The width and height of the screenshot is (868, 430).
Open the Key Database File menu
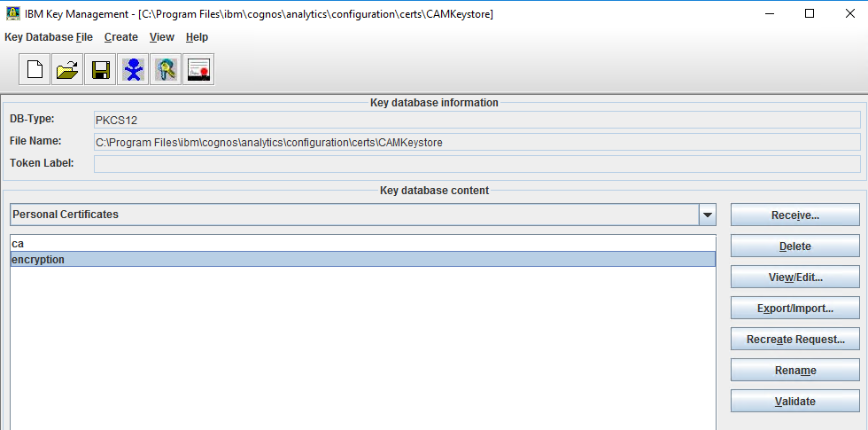click(49, 37)
